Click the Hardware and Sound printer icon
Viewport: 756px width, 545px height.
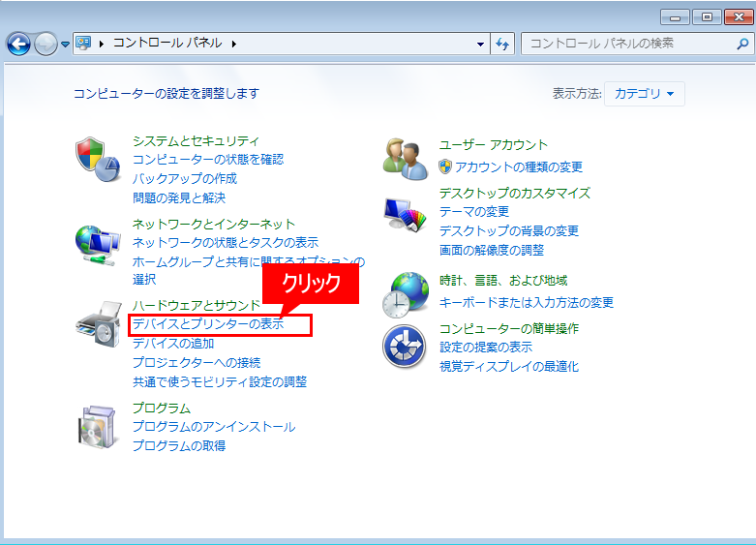97,325
